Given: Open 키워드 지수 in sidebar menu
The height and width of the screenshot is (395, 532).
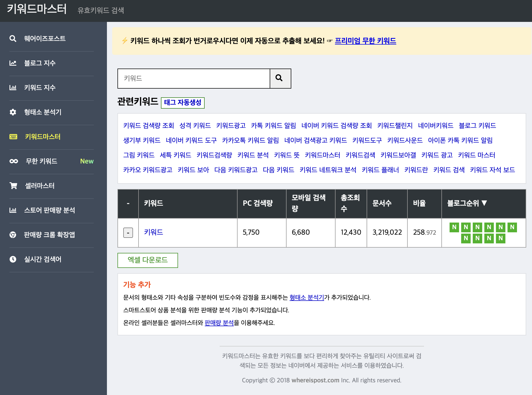Looking at the screenshot, I should (x=40, y=88).
